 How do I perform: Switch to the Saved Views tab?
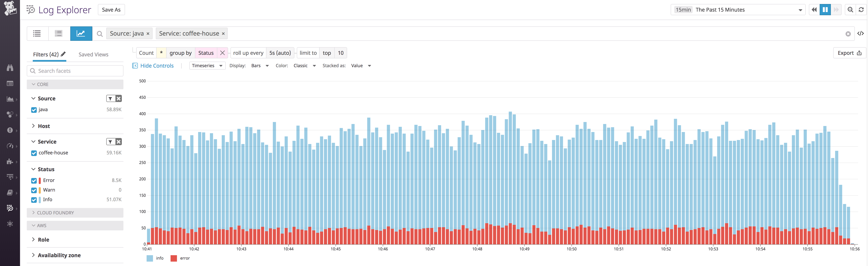(x=93, y=54)
